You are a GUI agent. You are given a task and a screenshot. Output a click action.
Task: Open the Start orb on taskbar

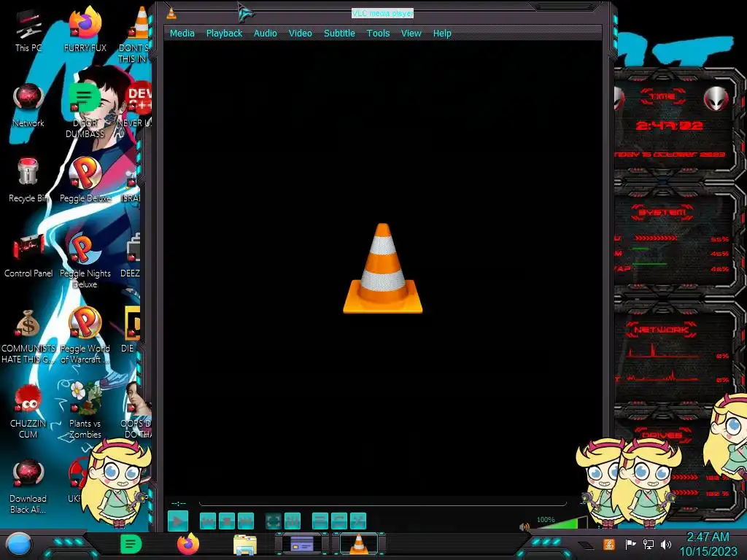click(19, 545)
